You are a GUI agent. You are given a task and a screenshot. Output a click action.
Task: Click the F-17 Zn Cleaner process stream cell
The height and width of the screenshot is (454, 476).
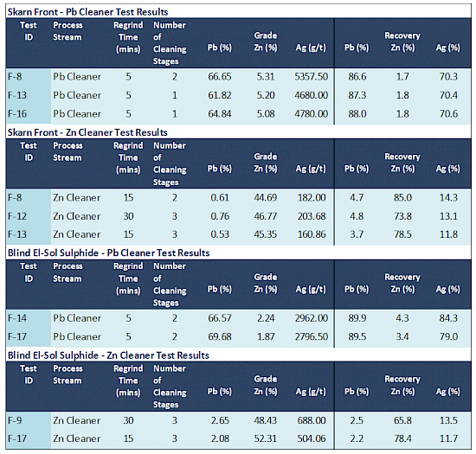click(x=76, y=438)
